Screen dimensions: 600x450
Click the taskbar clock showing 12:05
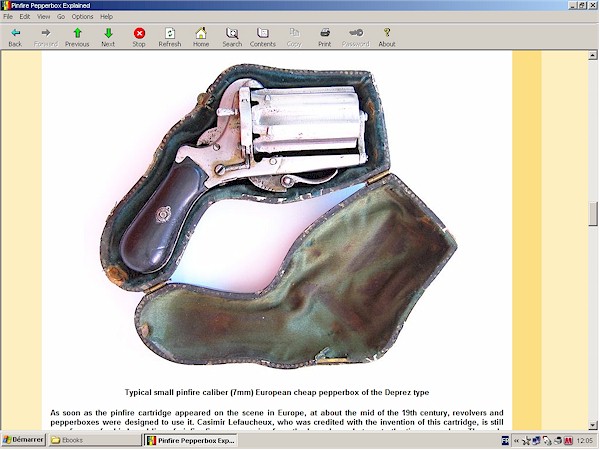point(585,441)
